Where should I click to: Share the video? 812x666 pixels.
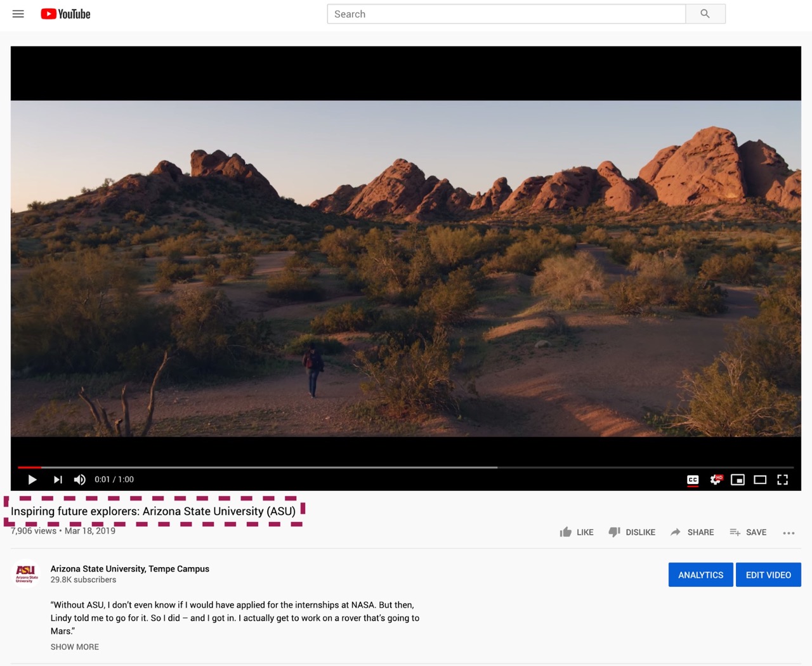(x=692, y=532)
